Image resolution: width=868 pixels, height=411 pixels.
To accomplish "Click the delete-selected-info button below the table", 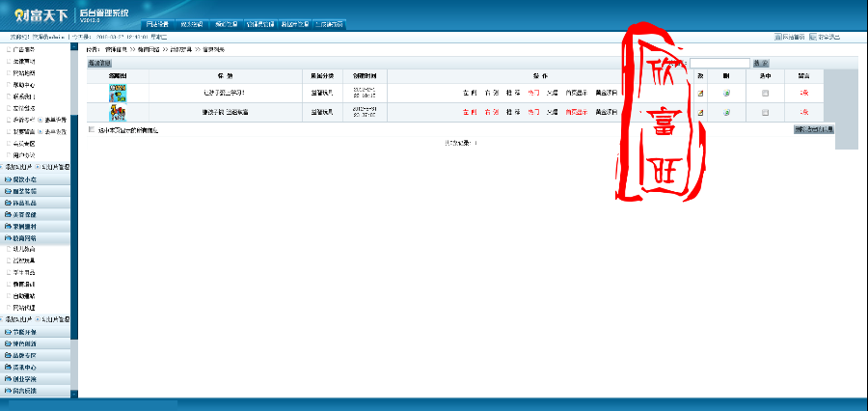I will 814,129.
